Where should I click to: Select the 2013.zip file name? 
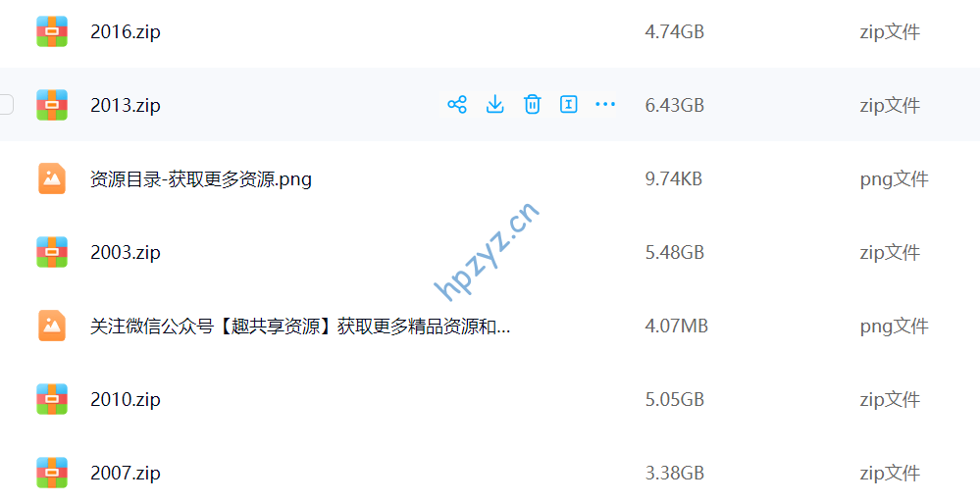(126, 105)
